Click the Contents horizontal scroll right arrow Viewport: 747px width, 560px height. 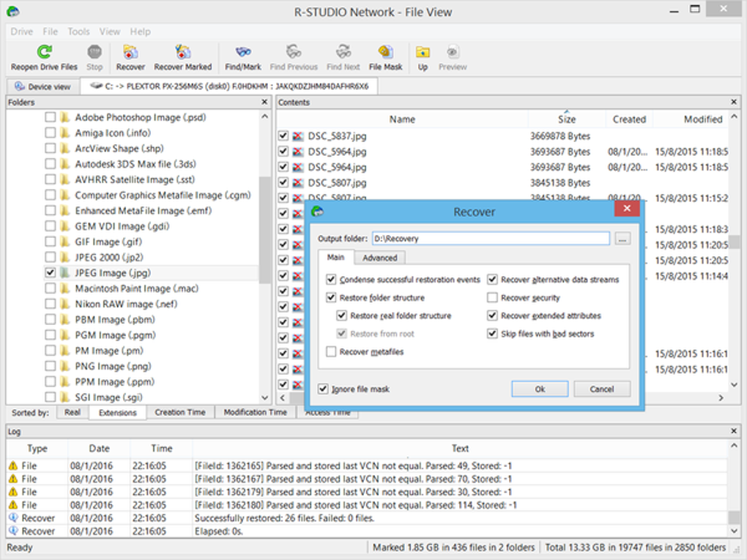click(721, 397)
